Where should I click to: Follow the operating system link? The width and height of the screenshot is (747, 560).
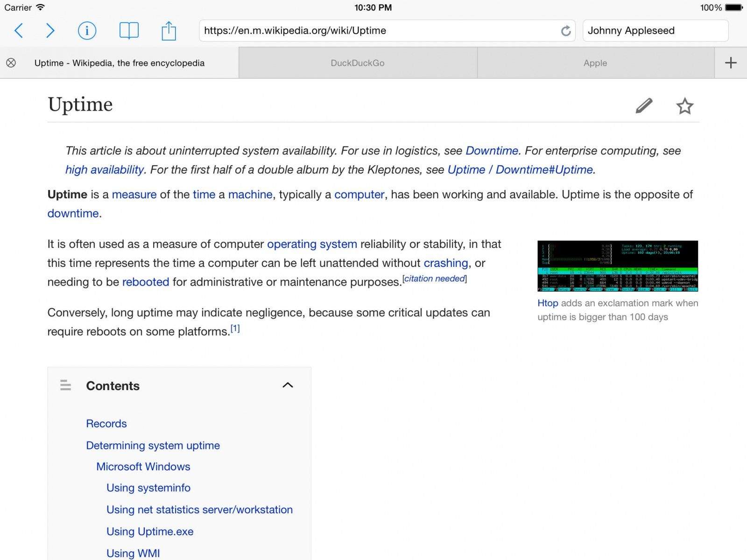(312, 244)
